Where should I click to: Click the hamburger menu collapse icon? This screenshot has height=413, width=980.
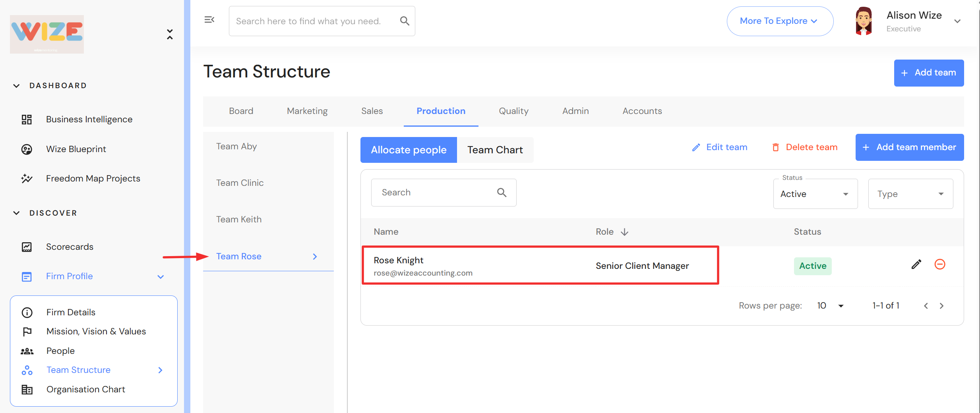(209, 20)
